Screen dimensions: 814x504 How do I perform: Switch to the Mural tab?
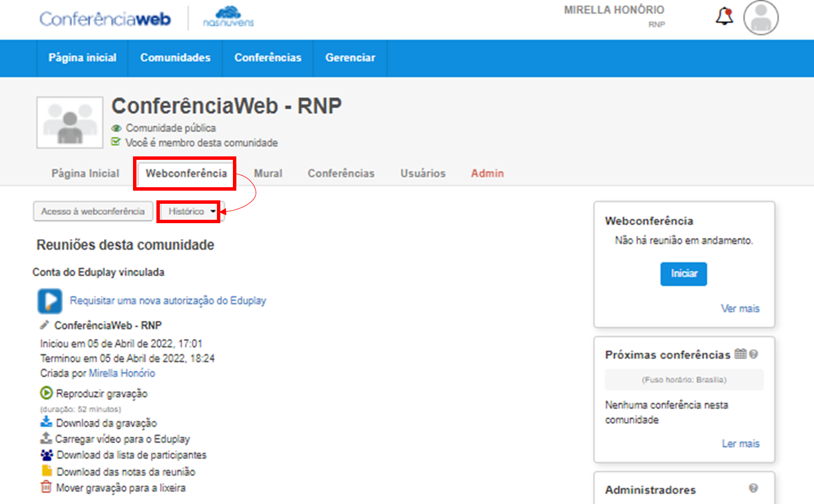[x=268, y=174]
